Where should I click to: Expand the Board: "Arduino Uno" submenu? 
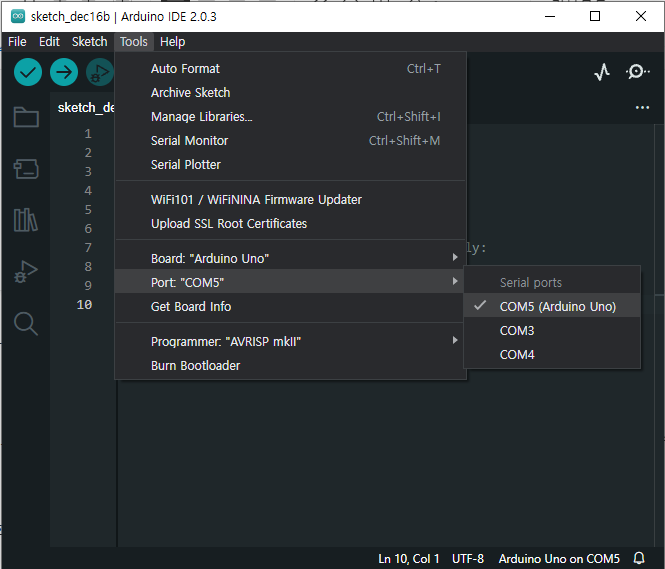[x=291, y=258]
